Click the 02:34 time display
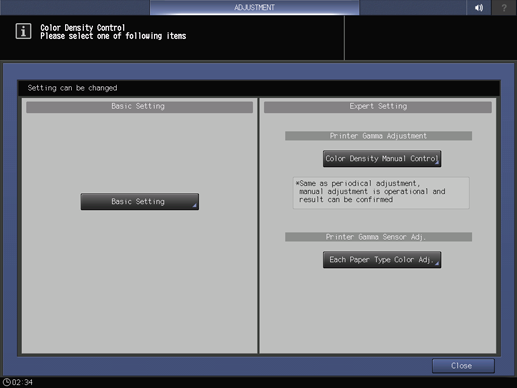Image resolution: width=517 pixels, height=388 pixels. click(22, 382)
